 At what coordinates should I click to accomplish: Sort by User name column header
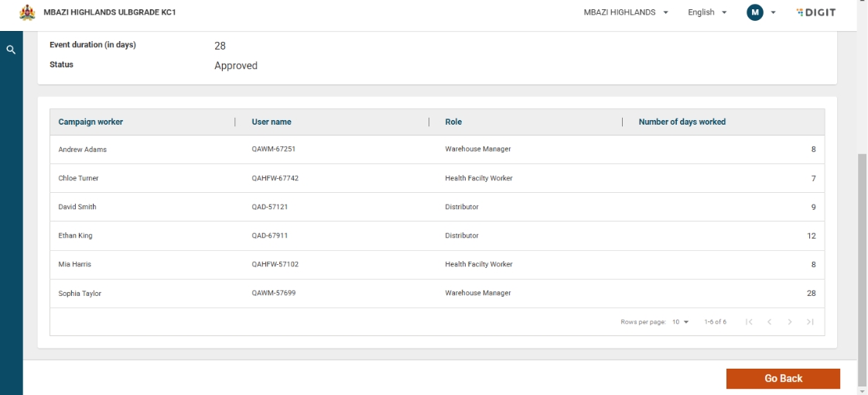272,122
